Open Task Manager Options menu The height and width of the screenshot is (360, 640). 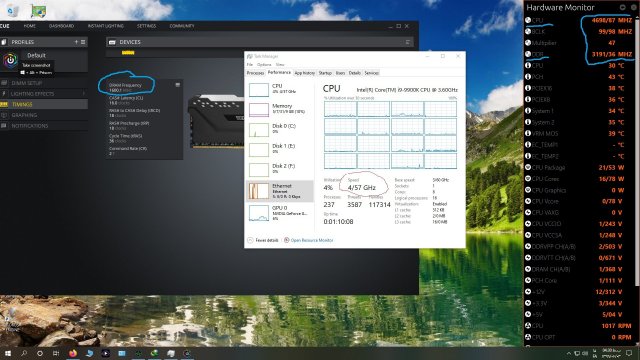[264, 64]
